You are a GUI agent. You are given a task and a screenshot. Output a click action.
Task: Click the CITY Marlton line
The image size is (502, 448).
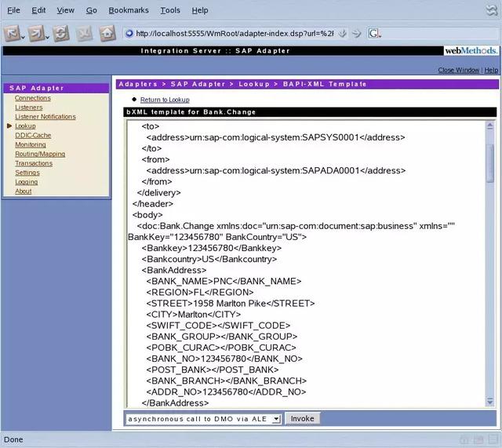point(194,314)
